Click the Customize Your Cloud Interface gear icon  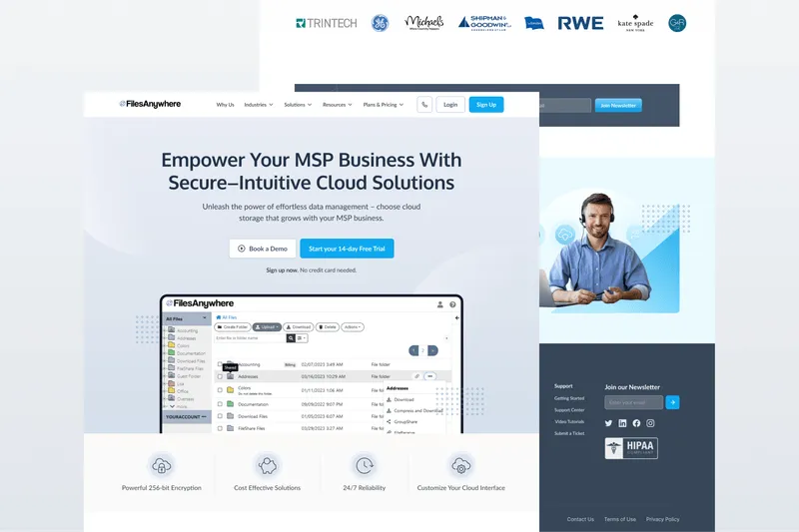[461, 465]
